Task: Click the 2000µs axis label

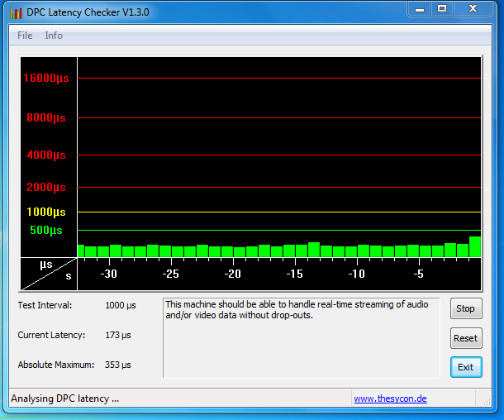Action: coord(46,187)
